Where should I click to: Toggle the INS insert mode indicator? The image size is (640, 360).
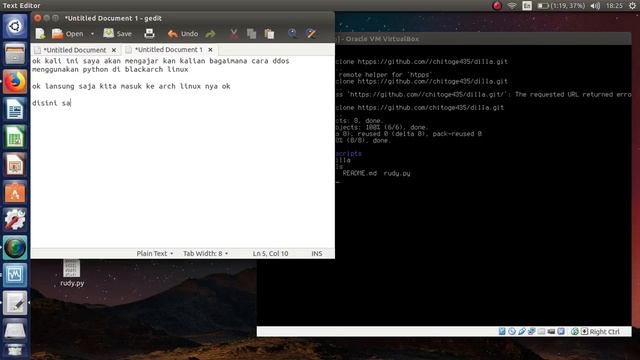(317, 253)
